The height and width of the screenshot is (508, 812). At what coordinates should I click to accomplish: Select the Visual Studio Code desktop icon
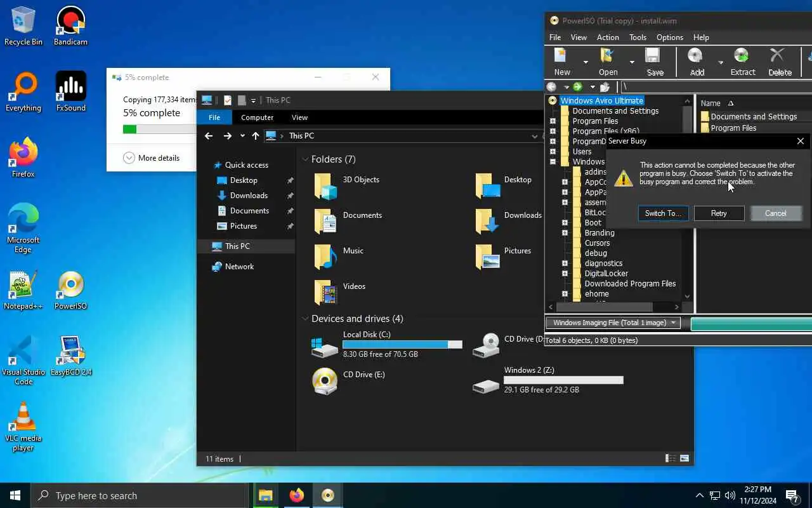click(23, 361)
